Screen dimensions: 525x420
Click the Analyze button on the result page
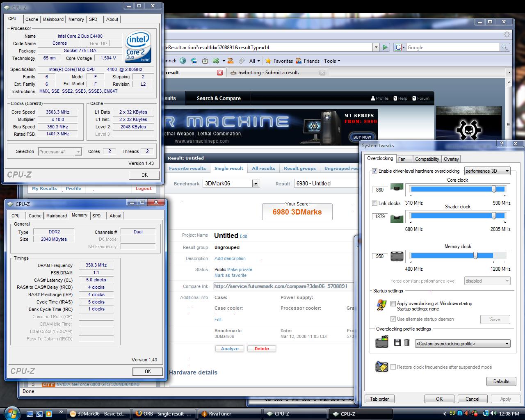pyautogui.click(x=230, y=349)
